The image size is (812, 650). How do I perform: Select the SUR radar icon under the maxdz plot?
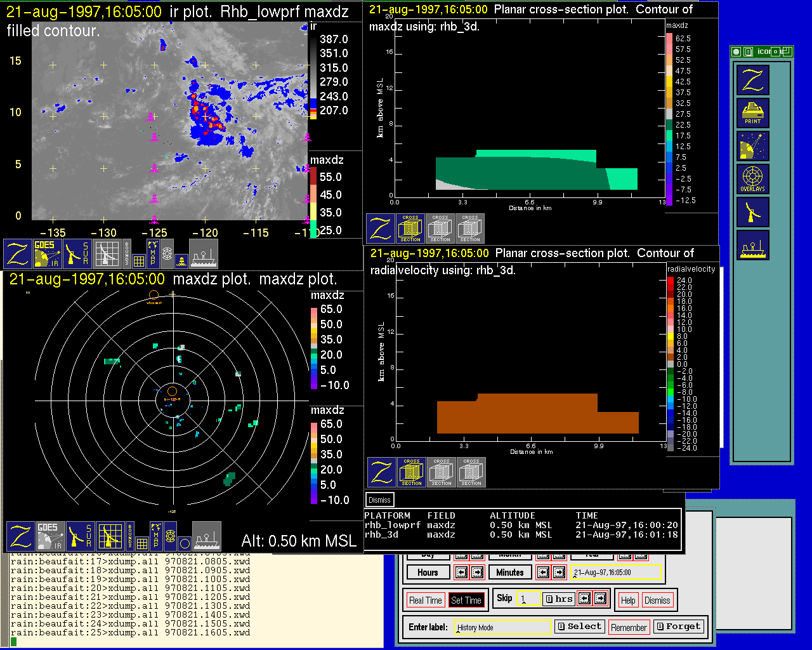coord(80,536)
